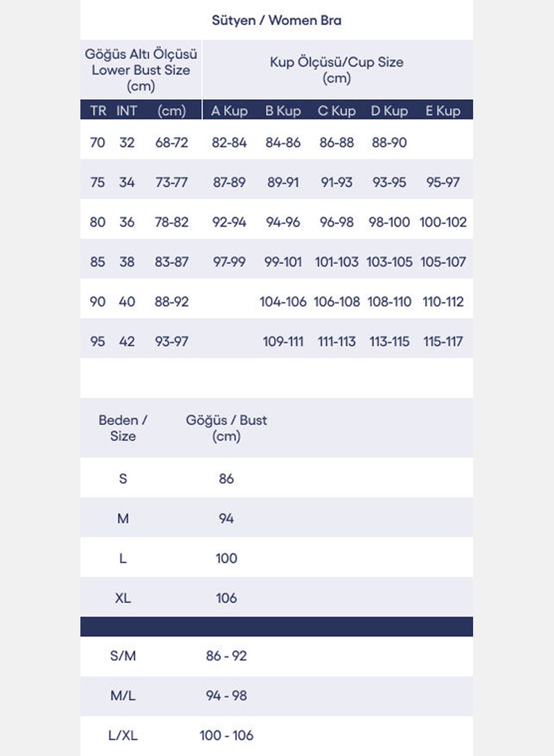Click the TR column header
This screenshot has width=554, height=756.
click(98, 111)
